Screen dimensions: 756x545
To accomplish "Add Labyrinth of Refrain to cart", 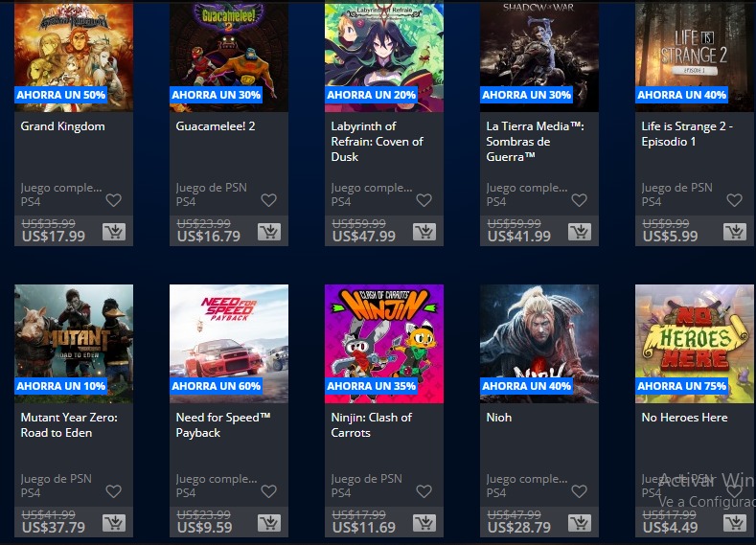I will [424, 232].
